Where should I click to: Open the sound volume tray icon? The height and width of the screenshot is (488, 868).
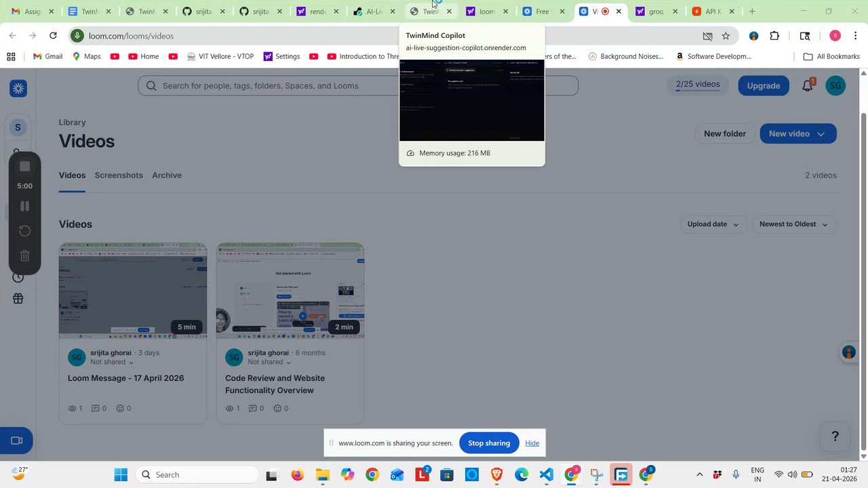pos(792,474)
